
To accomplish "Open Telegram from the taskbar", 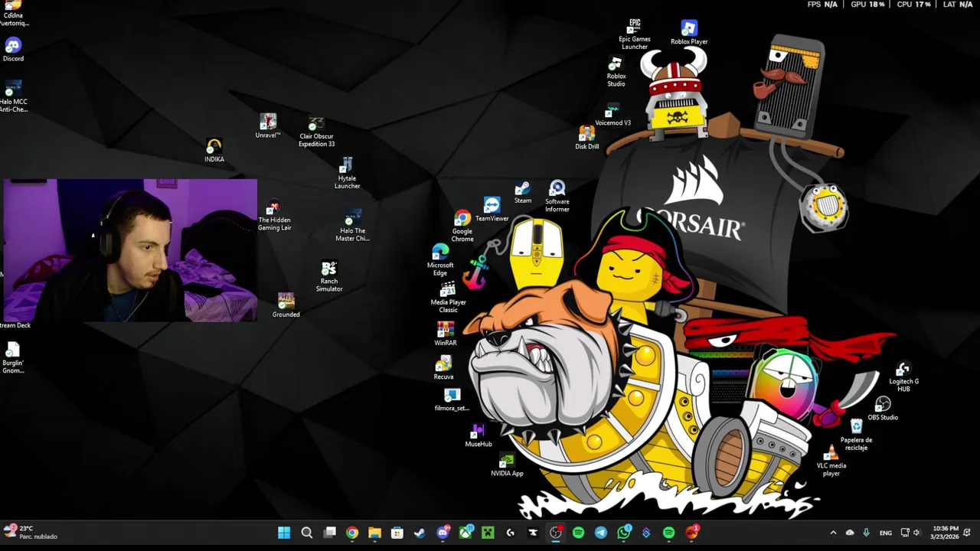I will (601, 533).
